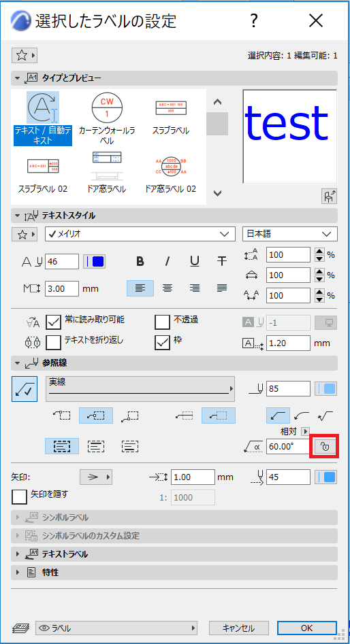The height and width of the screenshot is (644, 350).
Task: Open arrow pen color swatch beside 45
Action: [326, 477]
